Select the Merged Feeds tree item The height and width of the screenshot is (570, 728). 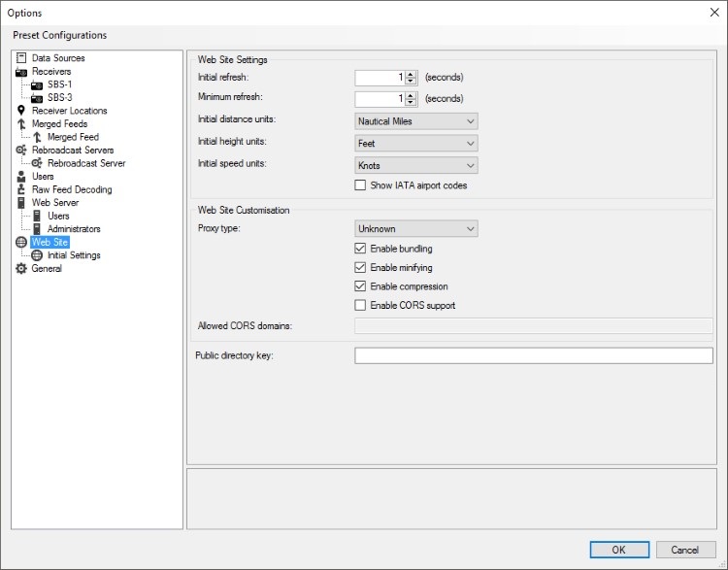59,124
